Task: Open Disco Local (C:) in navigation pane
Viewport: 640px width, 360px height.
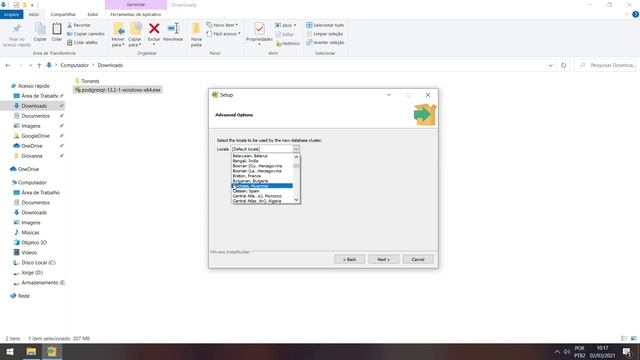Action: pyautogui.click(x=38, y=263)
